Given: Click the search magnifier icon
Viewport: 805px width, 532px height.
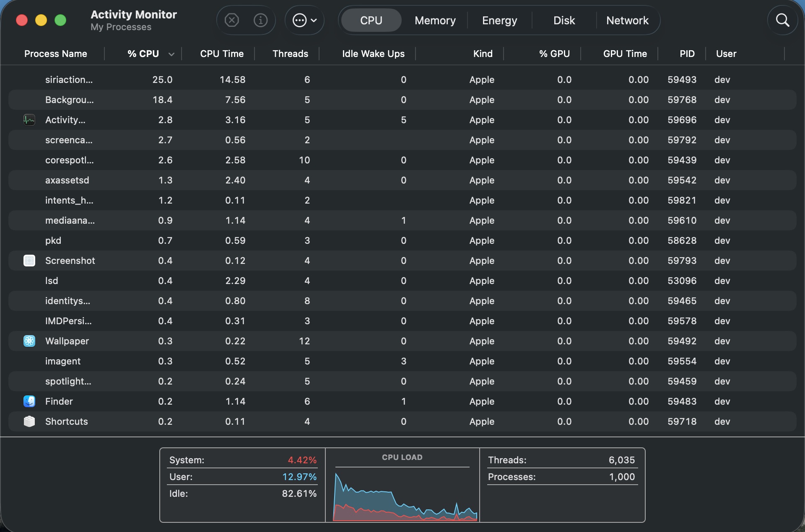Looking at the screenshot, I should click(782, 20).
